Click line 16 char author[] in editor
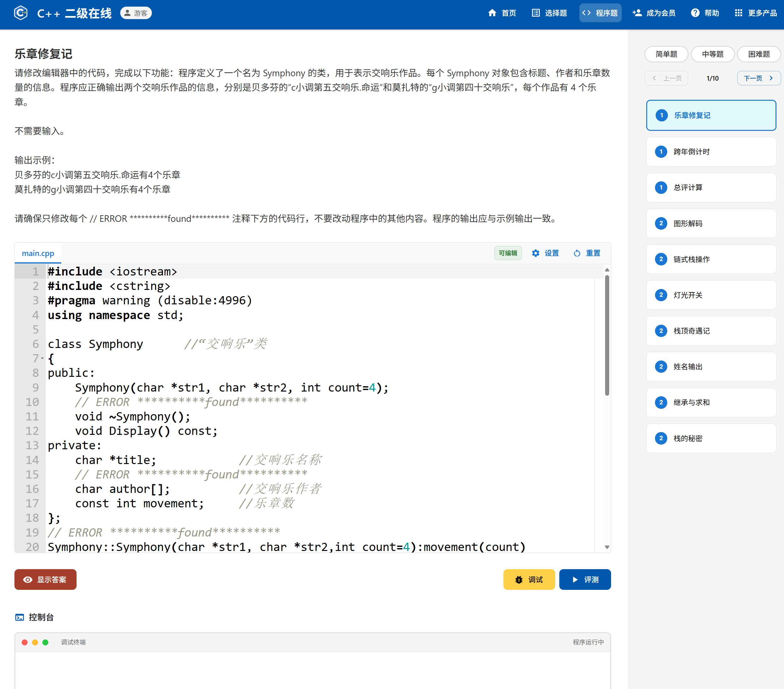The width and height of the screenshot is (784, 689). (122, 489)
